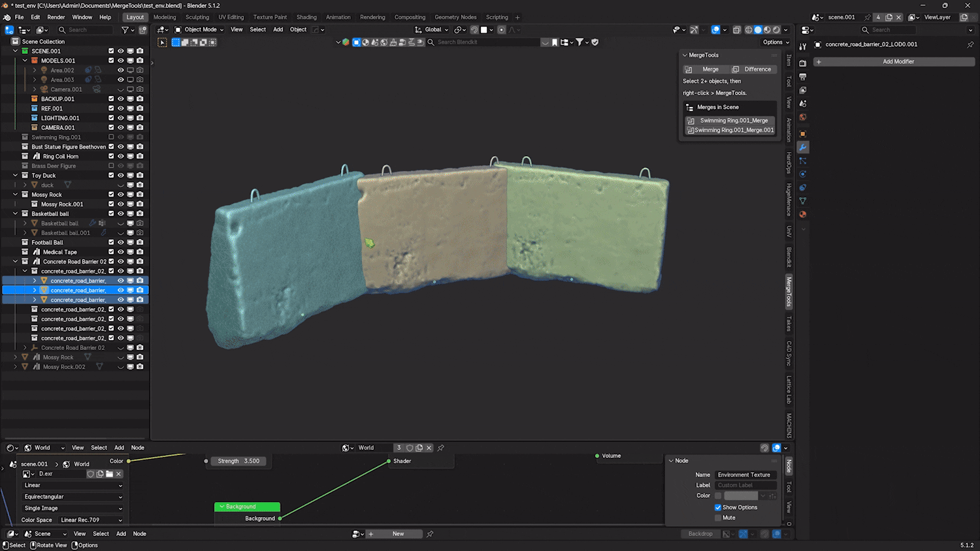Pin the modifier properties for concrete_road_barrier_02_LOD0.001
The width and height of the screenshot is (980, 551).
[970, 44]
